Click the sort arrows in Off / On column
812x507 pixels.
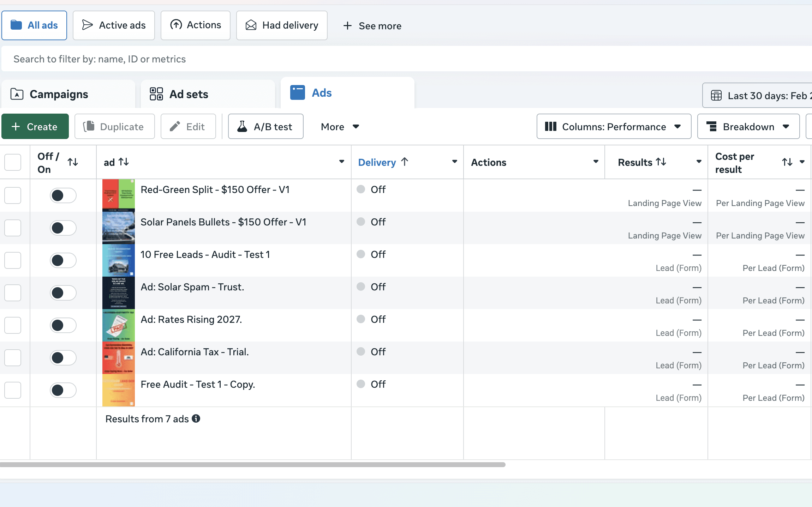click(73, 162)
